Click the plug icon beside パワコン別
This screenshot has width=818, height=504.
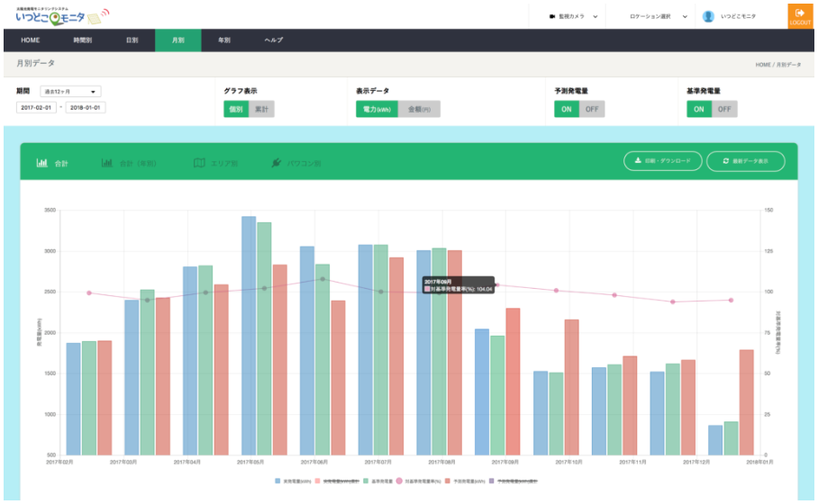click(x=276, y=163)
